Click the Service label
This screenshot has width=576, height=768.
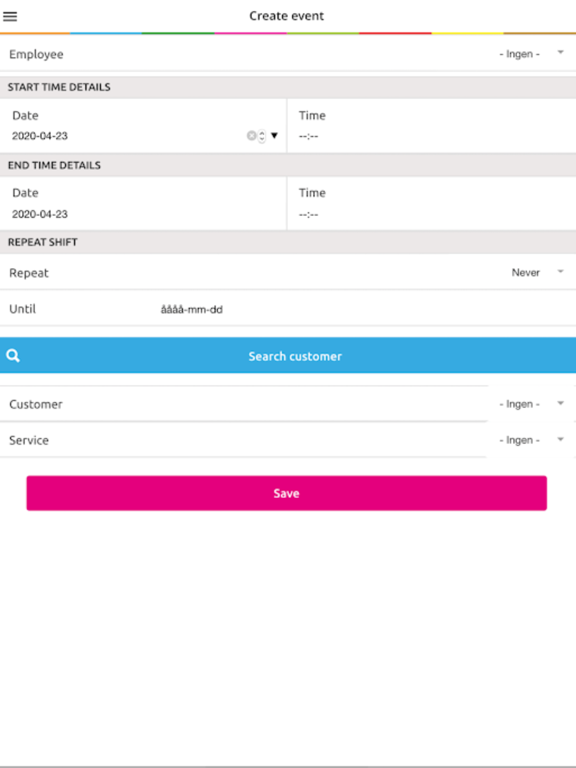[x=29, y=440]
